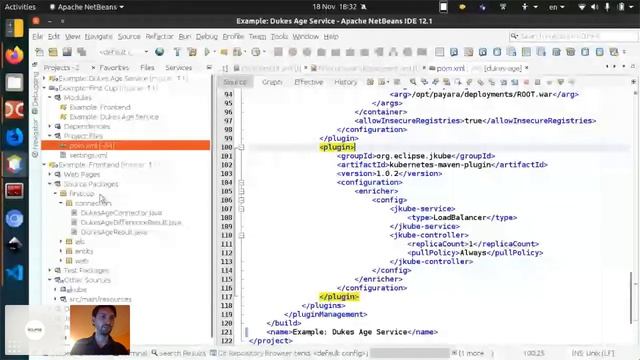This screenshot has height=360, width=640.
Task: Collapse the enricher fold at line 105
Action: 241,191
